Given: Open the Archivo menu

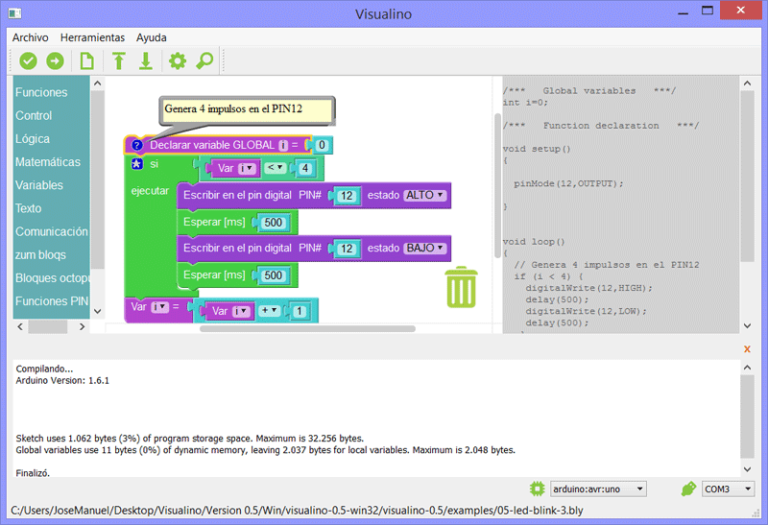Looking at the screenshot, I should (30, 37).
